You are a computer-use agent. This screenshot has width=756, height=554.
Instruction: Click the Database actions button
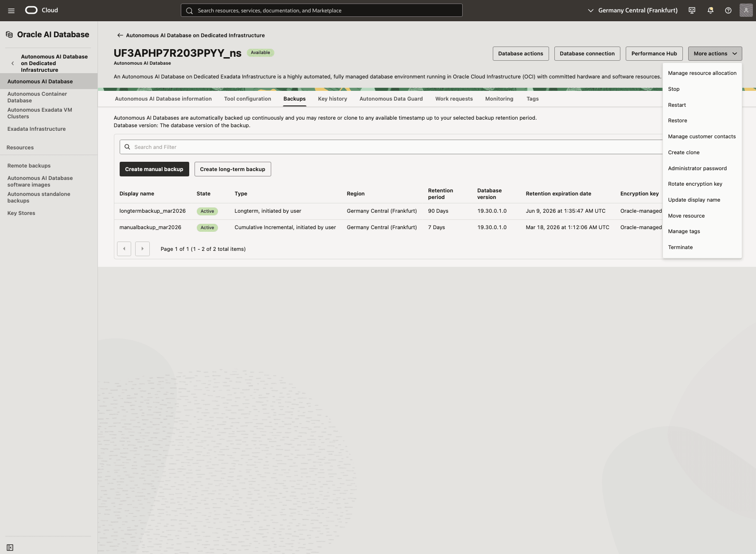(x=520, y=54)
